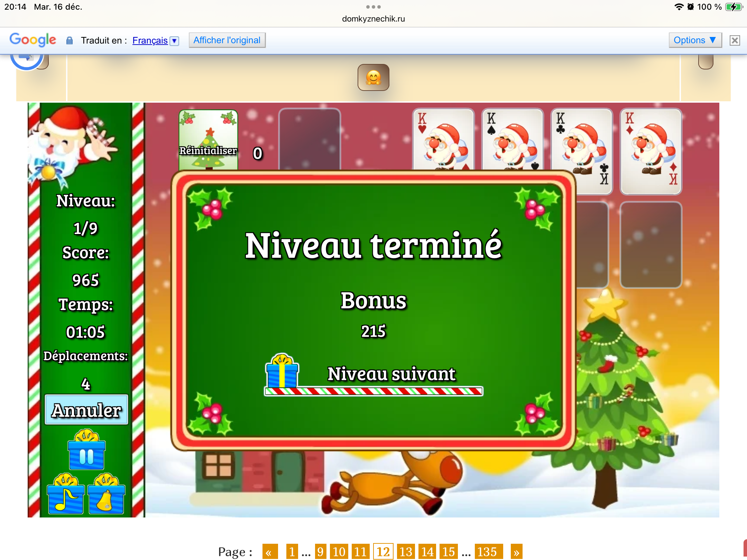Click the hugging emoji button at the top
Screen dimensions: 747x560
(x=373, y=77)
